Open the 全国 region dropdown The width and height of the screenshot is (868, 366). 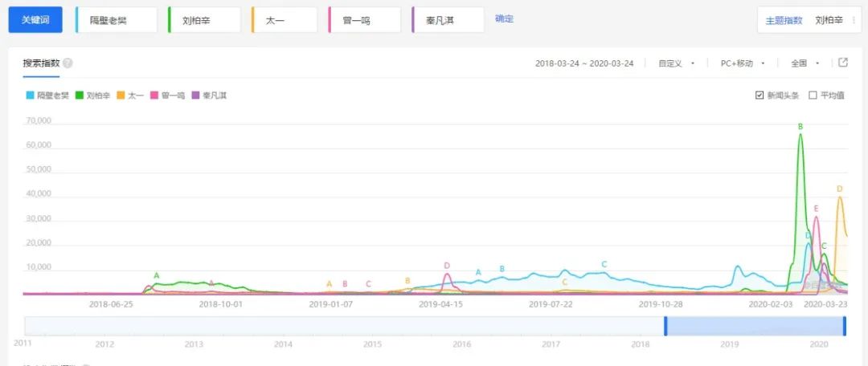coord(805,63)
